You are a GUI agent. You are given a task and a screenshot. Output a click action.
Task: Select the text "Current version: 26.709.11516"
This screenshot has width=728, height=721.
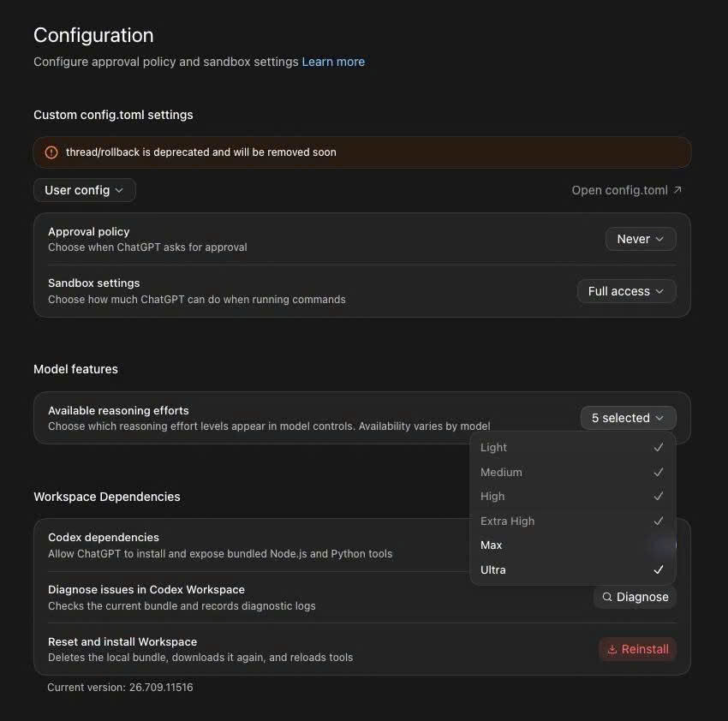pyautogui.click(x=120, y=687)
